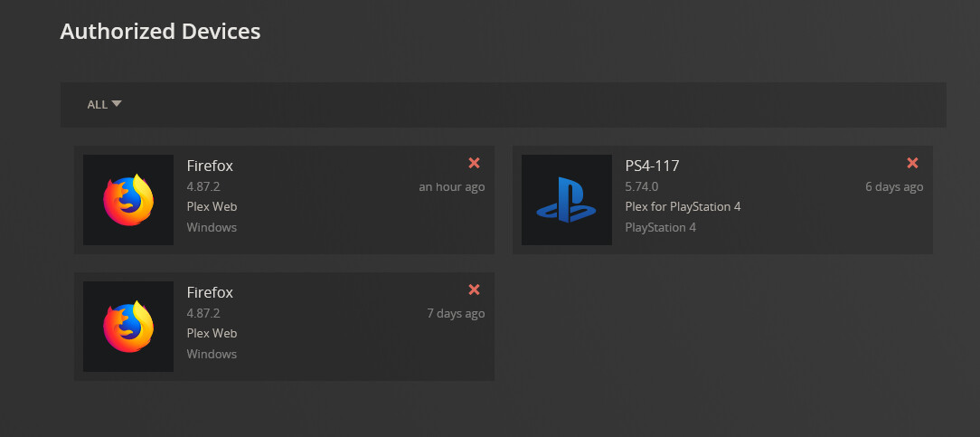980x437 pixels.
Task: Select Firefox name on the an-hour-ago card
Action: 210,166
